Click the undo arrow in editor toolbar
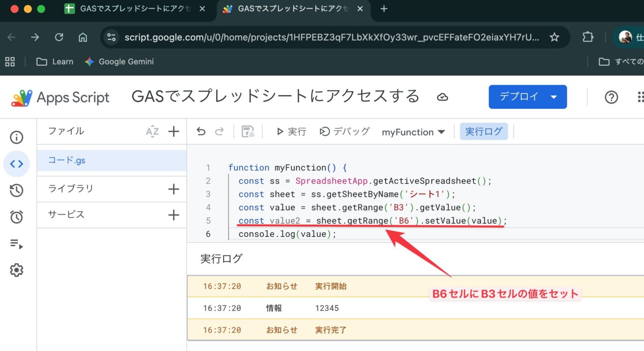Viewport: 644px width, 351px height. (x=201, y=132)
